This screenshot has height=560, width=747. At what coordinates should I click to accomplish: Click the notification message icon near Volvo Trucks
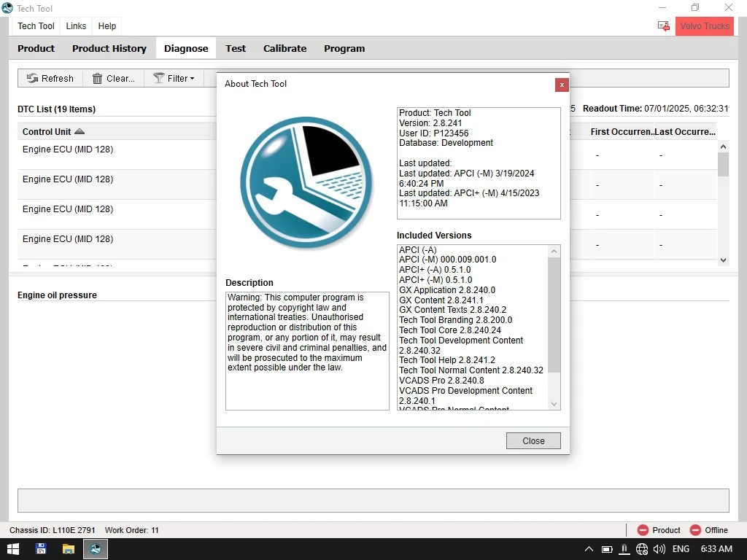tap(664, 26)
